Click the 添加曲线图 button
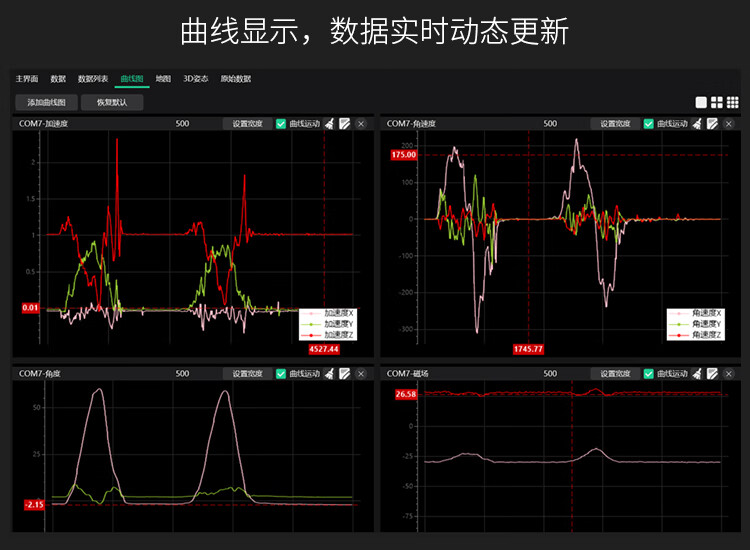This screenshot has width=750, height=550. [46, 102]
